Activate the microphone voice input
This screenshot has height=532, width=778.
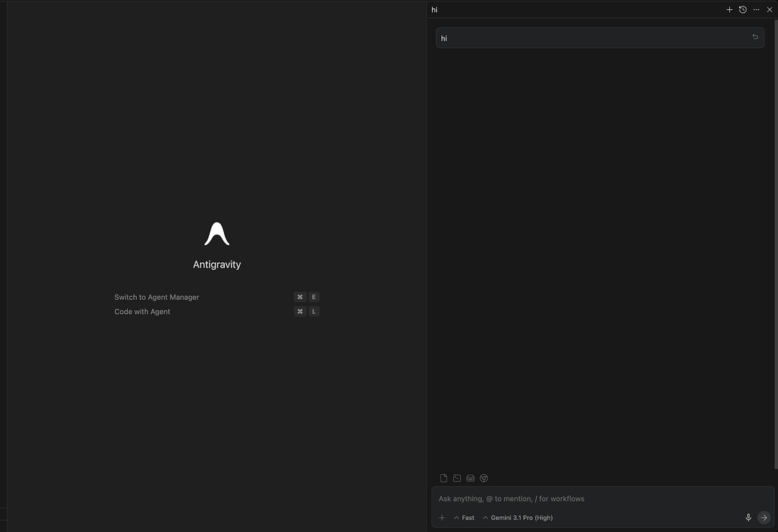coord(748,518)
